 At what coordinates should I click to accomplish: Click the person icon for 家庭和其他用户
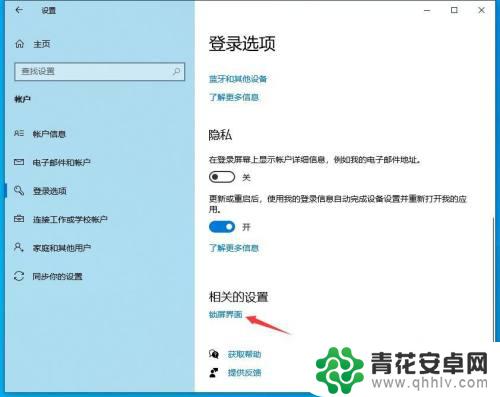pyautogui.click(x=18, y=247)
